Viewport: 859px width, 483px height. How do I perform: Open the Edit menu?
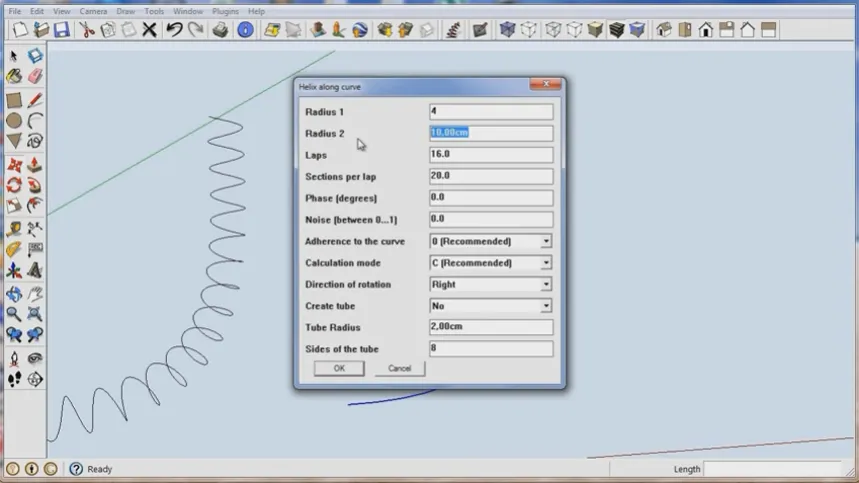coord(37,11)
